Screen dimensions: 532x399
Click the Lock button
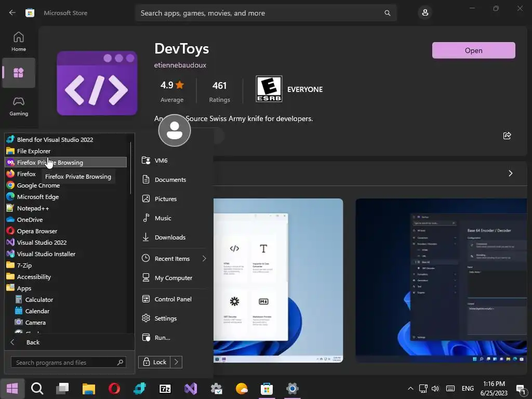point(154,362)
